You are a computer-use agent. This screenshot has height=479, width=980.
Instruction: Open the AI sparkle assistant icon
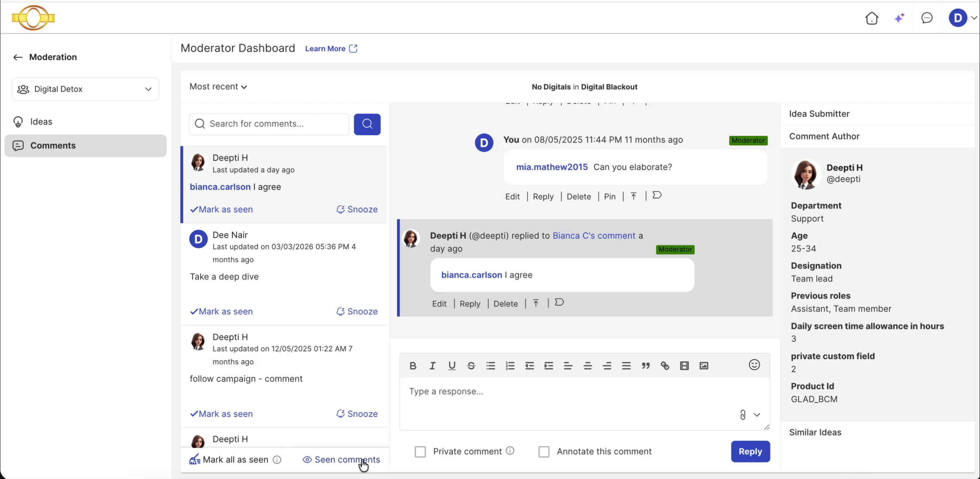[x=899, y=18]
